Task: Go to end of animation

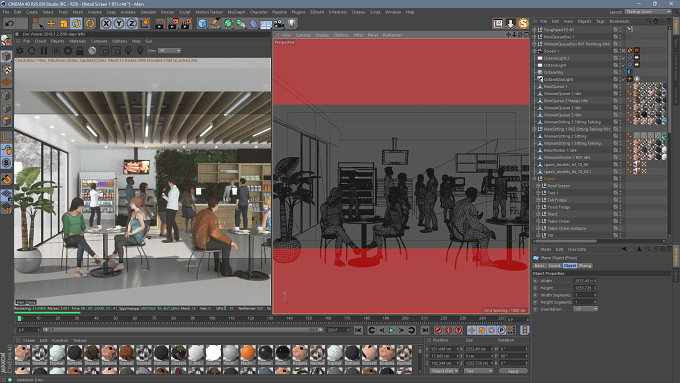Action: [x=425, y=331]
